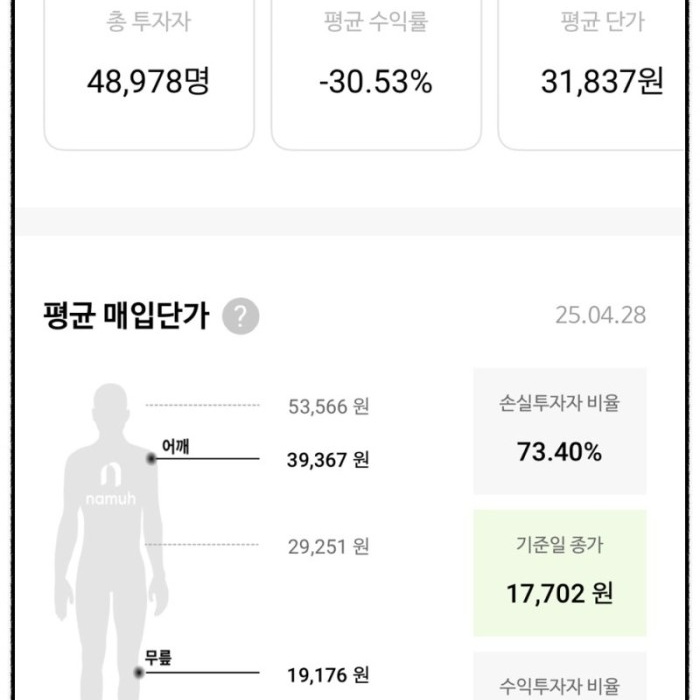Tap the dotted line beside 53,566 원
Screen dimensions: 700x700
(202, 405)
